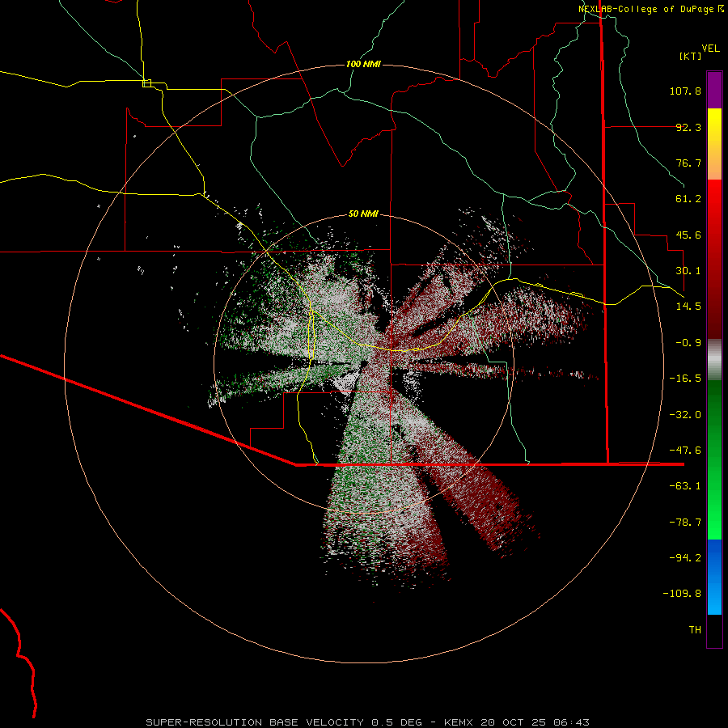Click the VEL legend title

pos(711,49)
